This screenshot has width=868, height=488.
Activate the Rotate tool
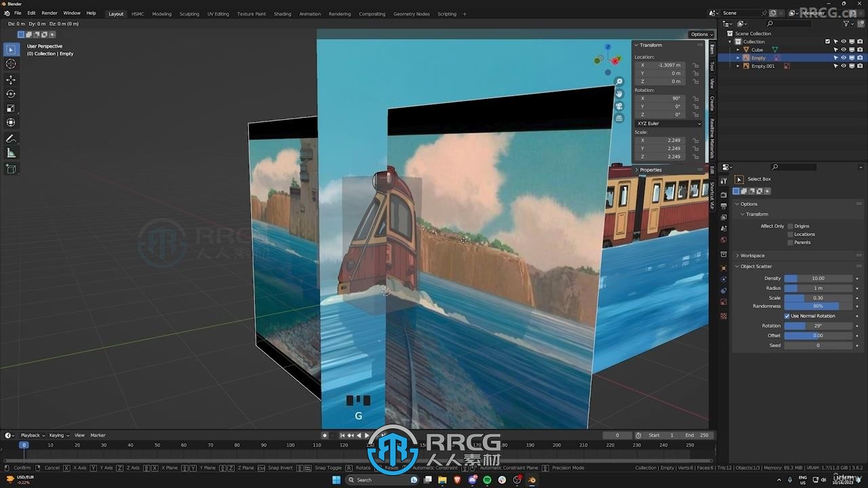pyautogui.click(x=11, y=94)
